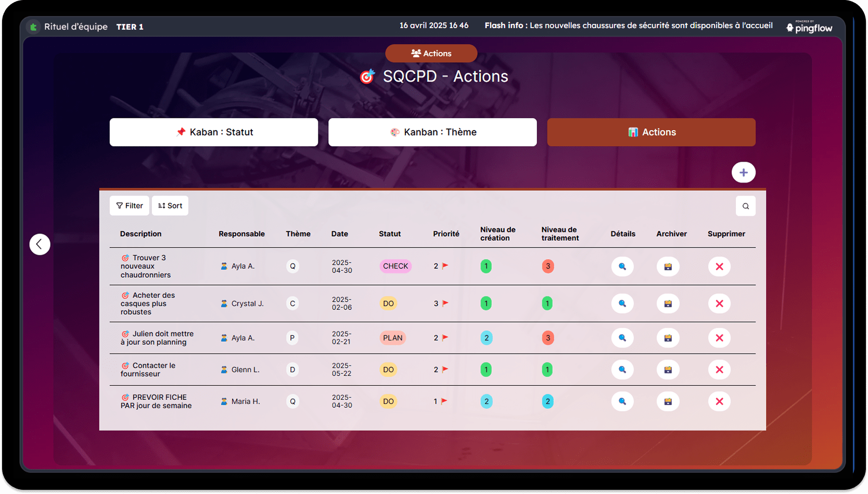Click the Flash info message in header
Image resolution: width=868 pixels, height=494 pixels.
pos(629,25)
